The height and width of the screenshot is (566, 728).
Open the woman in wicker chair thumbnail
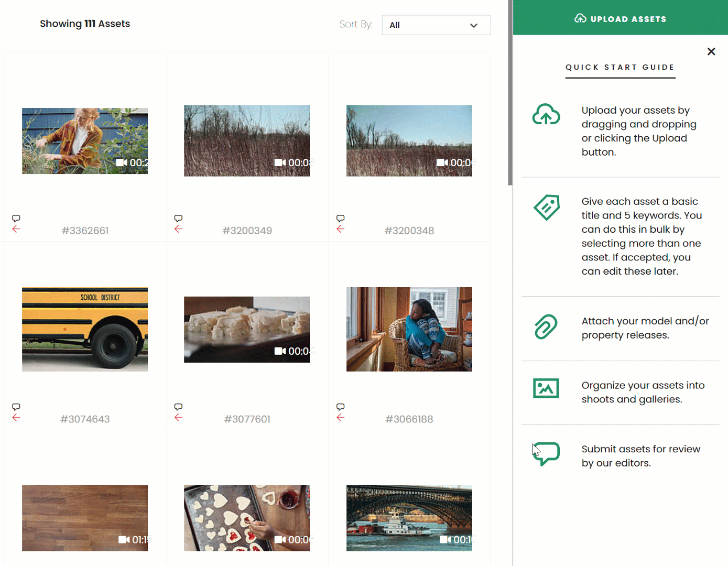(x=409, y=330)
